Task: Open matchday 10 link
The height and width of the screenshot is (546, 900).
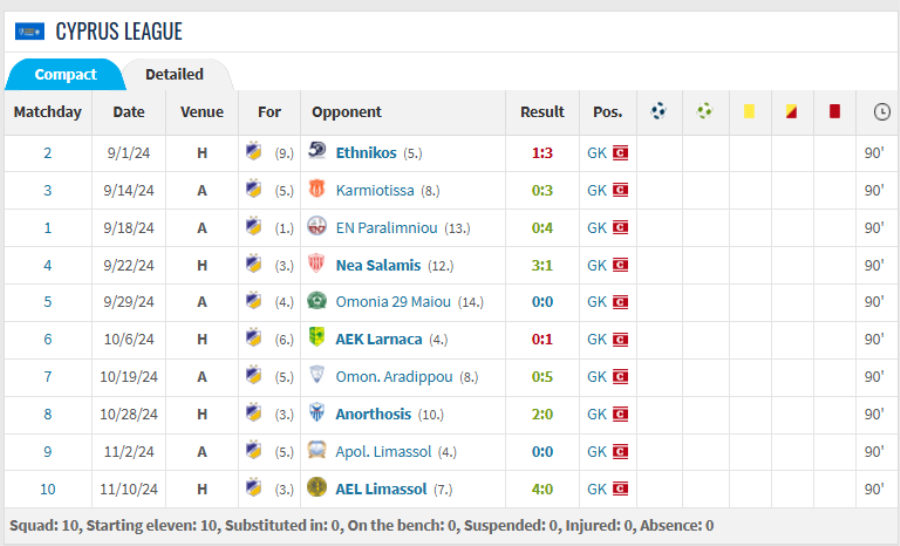Action: pos(48,489)
